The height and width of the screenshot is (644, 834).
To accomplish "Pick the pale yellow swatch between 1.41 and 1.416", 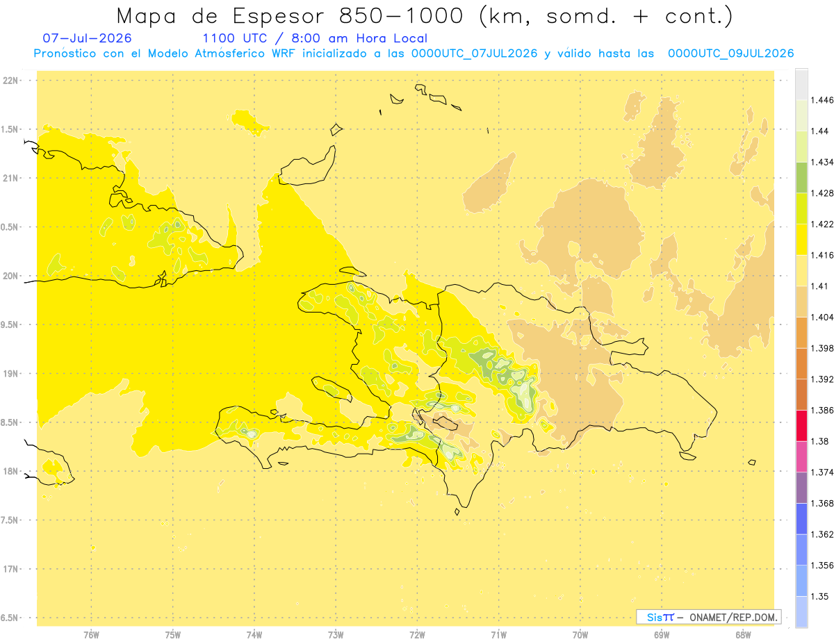I will [x=801, y=271].
